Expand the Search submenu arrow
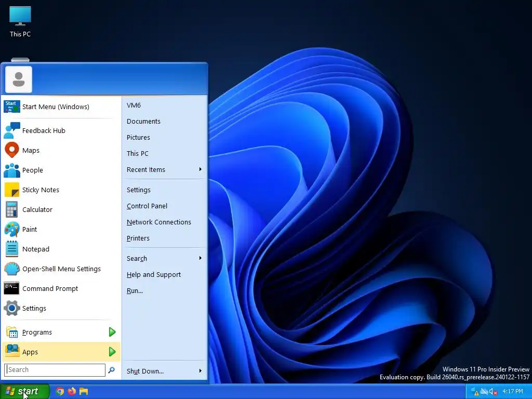The width and height of the screenshot is (532, 399). pyautogui.click(x=200, y=258)
